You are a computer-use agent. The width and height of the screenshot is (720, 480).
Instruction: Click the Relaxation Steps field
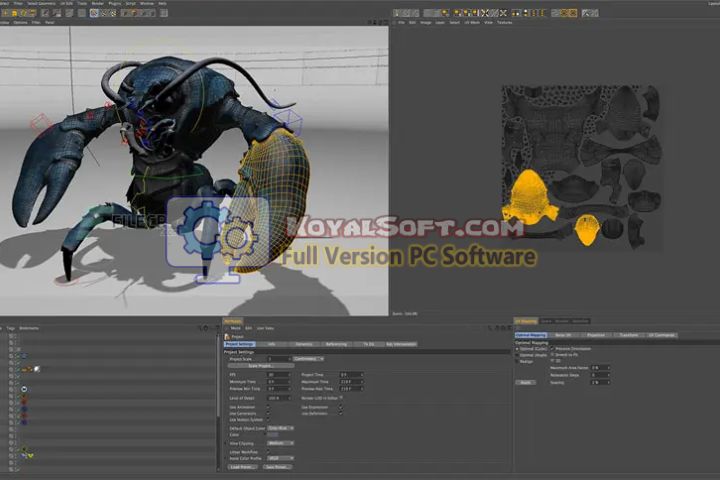click(x=601, y=375)
